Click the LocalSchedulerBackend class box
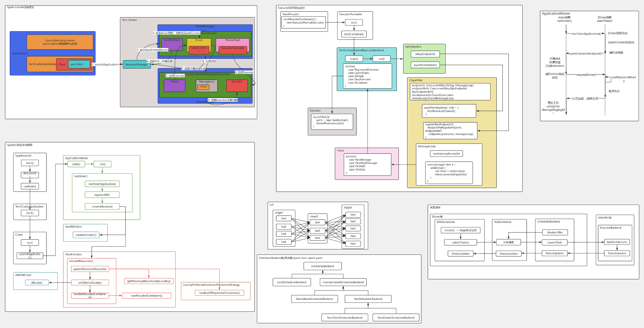The width and height of the screenshot is (644, 328). tap(291, 282)
